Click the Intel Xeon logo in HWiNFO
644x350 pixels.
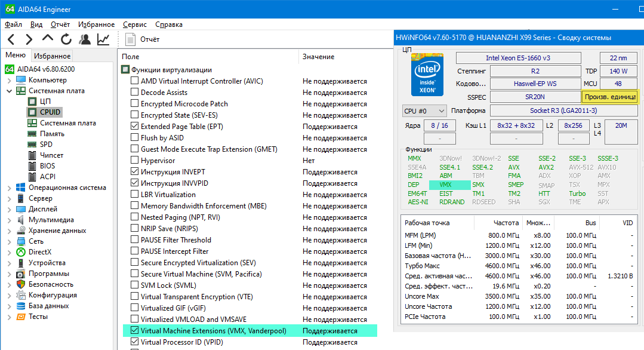click(429, 77)
